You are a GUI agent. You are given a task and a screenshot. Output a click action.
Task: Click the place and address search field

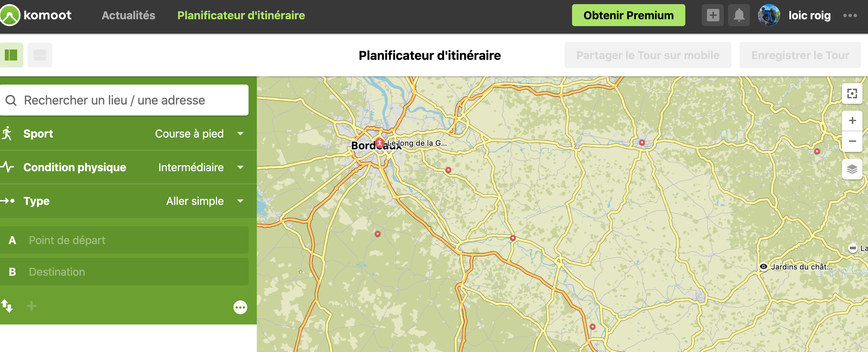130,100
